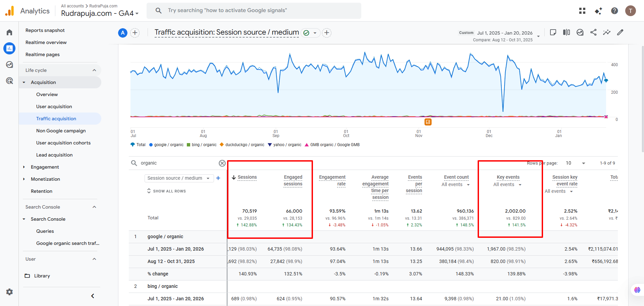Open Key events All events dropdown
The image size is (644, 306).
pos(507,184)
